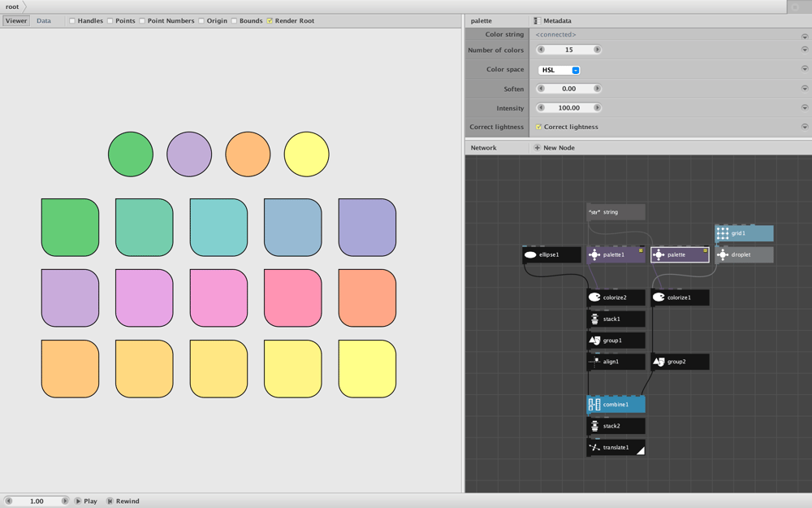Increase the frame number arrow
Screen dimensions: 812x508
pyautogui.click(x=65, y=501)
